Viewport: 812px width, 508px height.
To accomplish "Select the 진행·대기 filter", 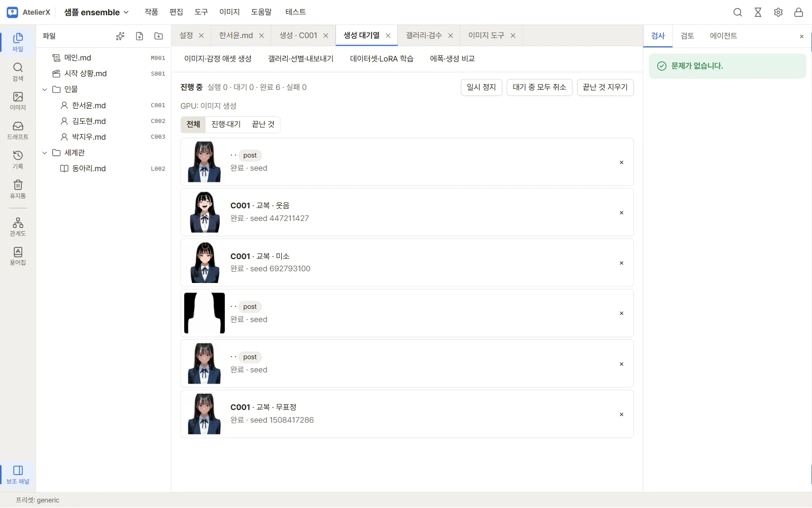I will click(226, 124).
